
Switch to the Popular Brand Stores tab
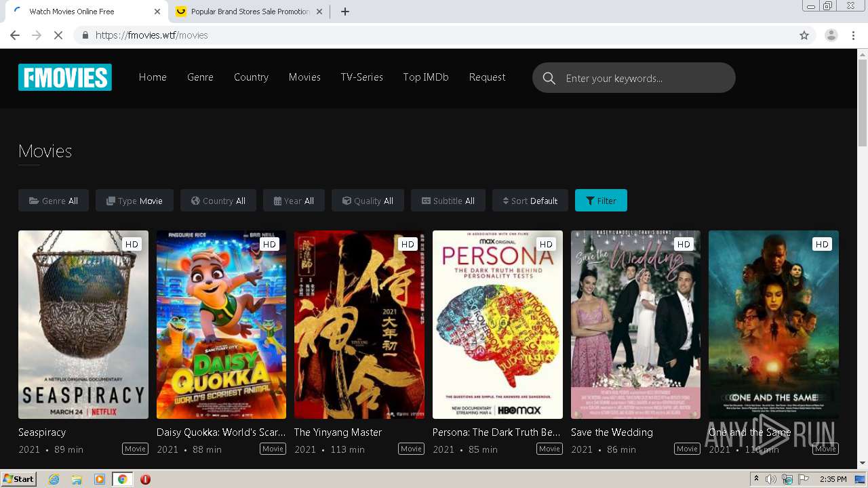coord(248,12)
